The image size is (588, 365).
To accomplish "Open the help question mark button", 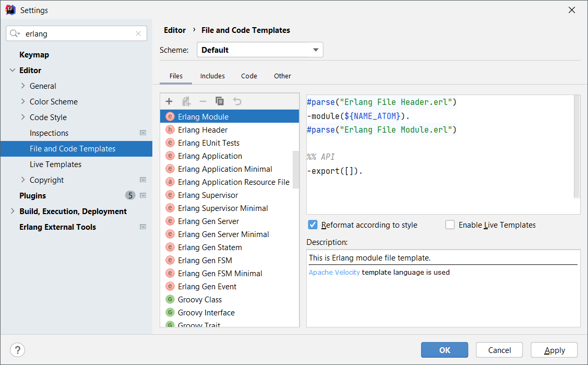I will point(17,350).
